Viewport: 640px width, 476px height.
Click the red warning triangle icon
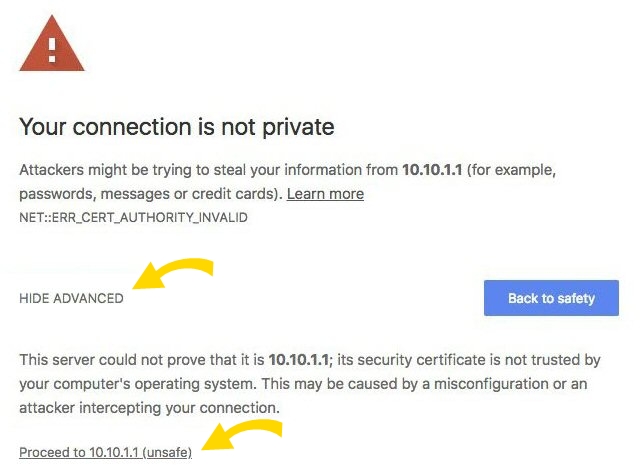52,43
